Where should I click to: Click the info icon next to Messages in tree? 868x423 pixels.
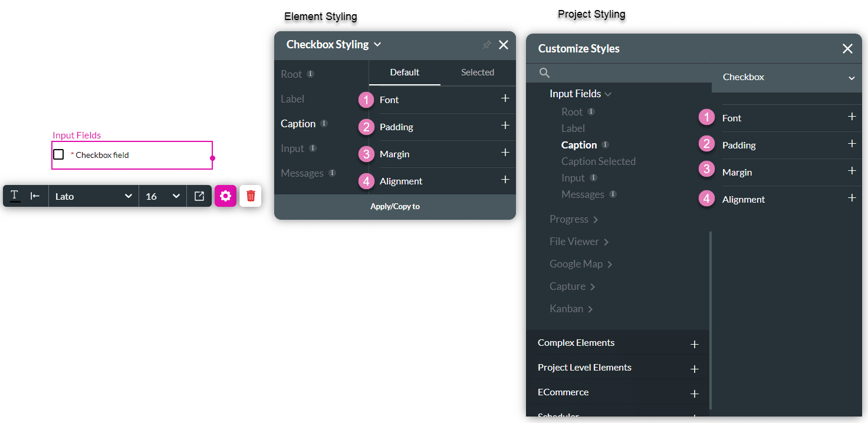(x=613, y=194)
